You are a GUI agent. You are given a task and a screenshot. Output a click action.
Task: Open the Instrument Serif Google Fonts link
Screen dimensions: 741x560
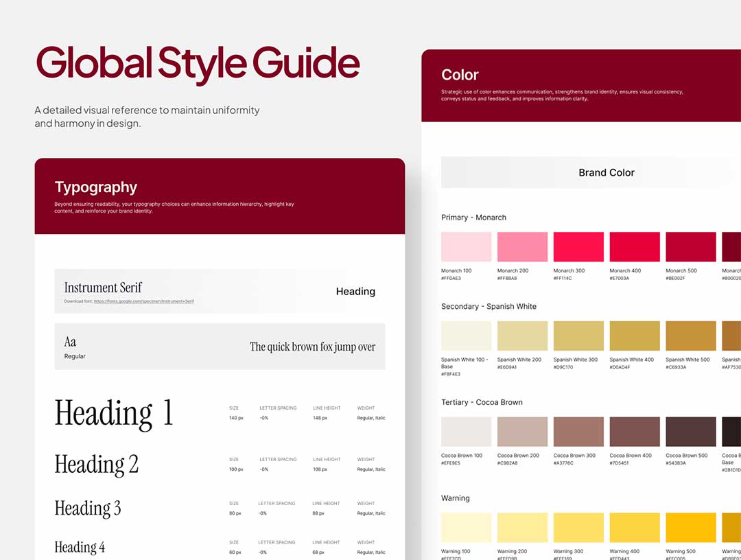tap(143, 301)
